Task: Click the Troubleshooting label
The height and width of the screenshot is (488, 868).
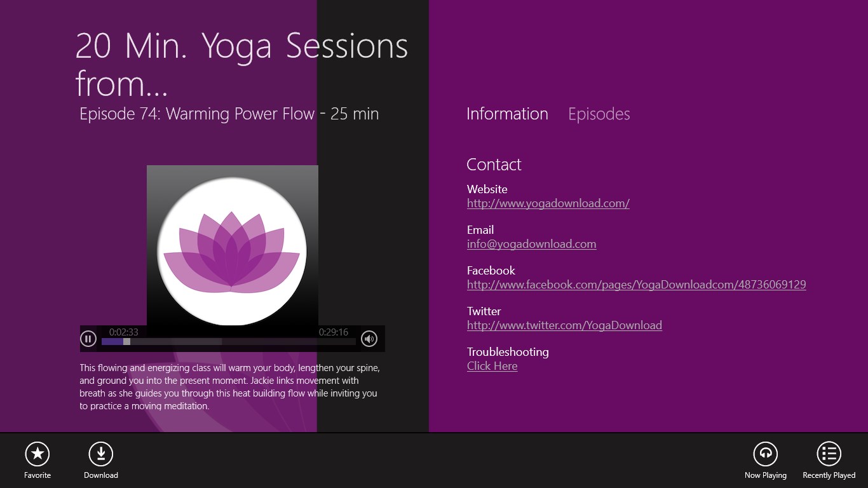Action: pyautogui.click(x=508, y=352)
